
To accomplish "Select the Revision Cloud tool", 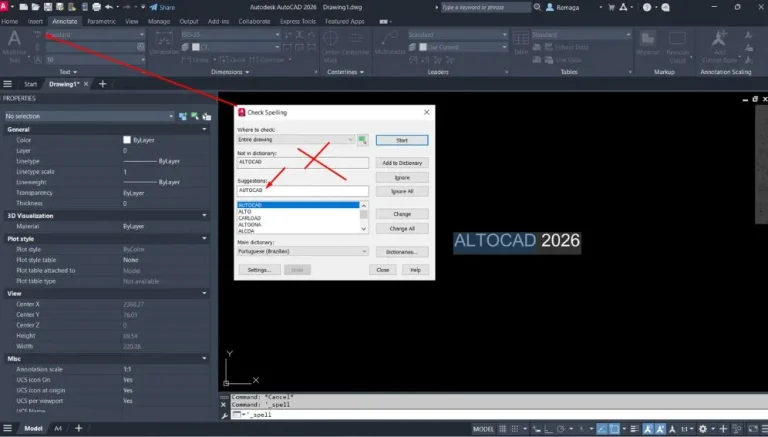I will (677, 47).
